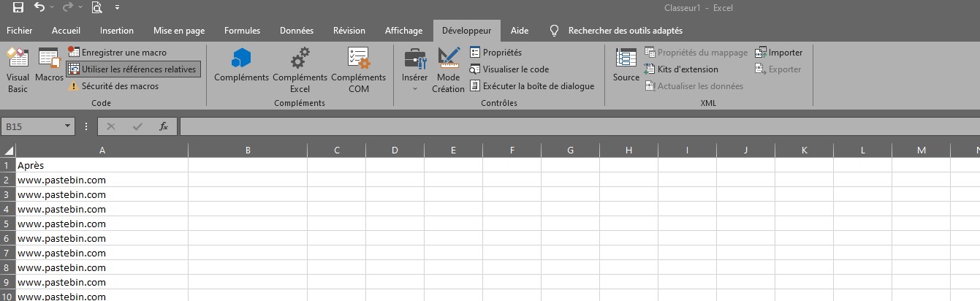
Task: Open the Visual Basic editor
Action: point(18,70)
